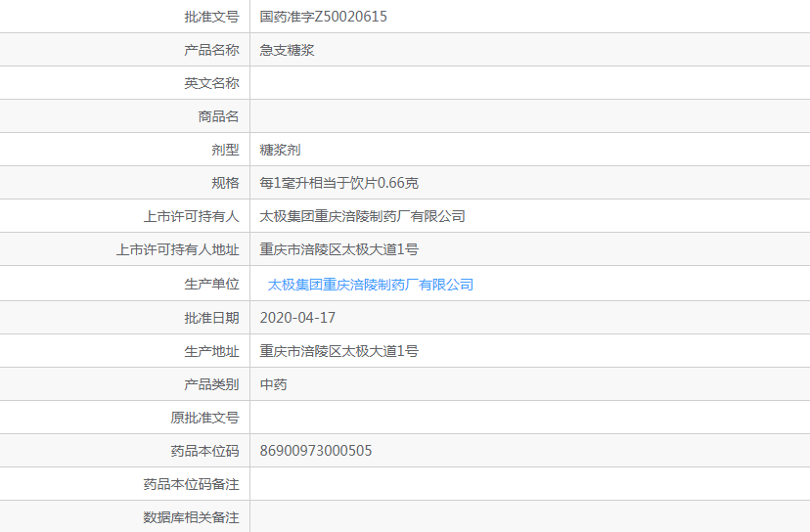Screen dimensions: 810x532
Task: Click the 英文名称 row label
Action: point(212,83)
